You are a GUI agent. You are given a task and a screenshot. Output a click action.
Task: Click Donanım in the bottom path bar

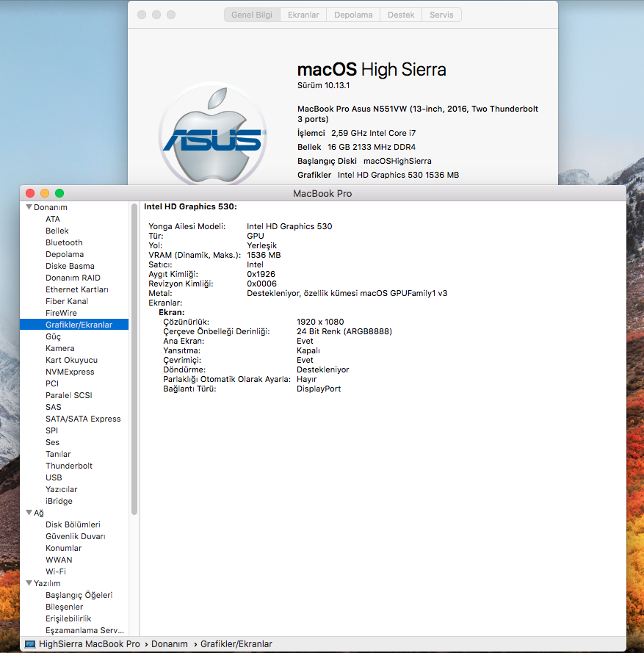(170, 644)
